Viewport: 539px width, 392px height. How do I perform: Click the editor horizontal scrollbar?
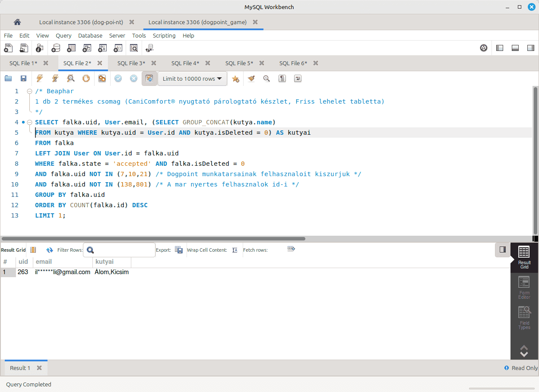coord(153,238)
